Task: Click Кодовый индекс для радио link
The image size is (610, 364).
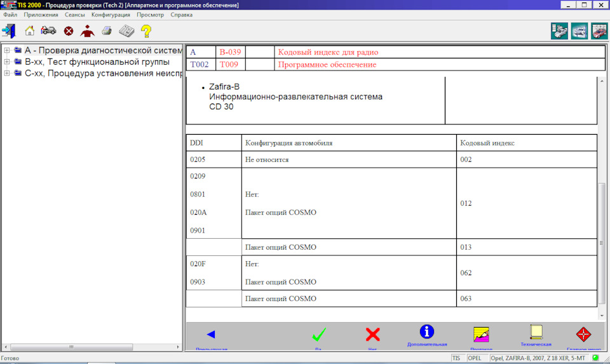Action: coord(328,52)
